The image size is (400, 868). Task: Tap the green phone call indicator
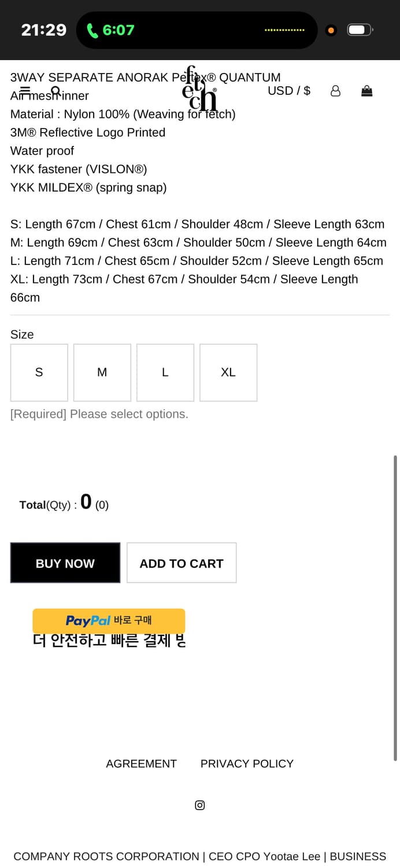[x=110, y=30]
